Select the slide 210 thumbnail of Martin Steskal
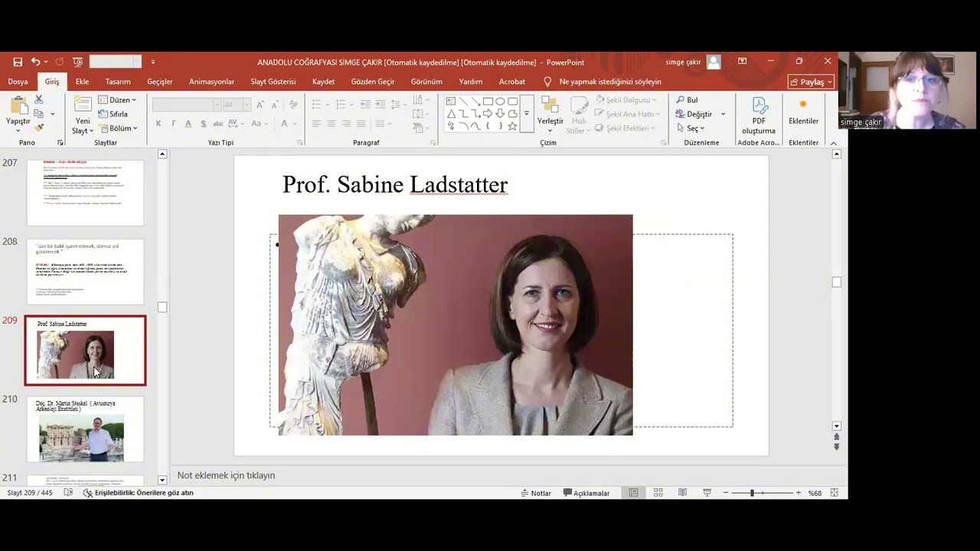 85,429
